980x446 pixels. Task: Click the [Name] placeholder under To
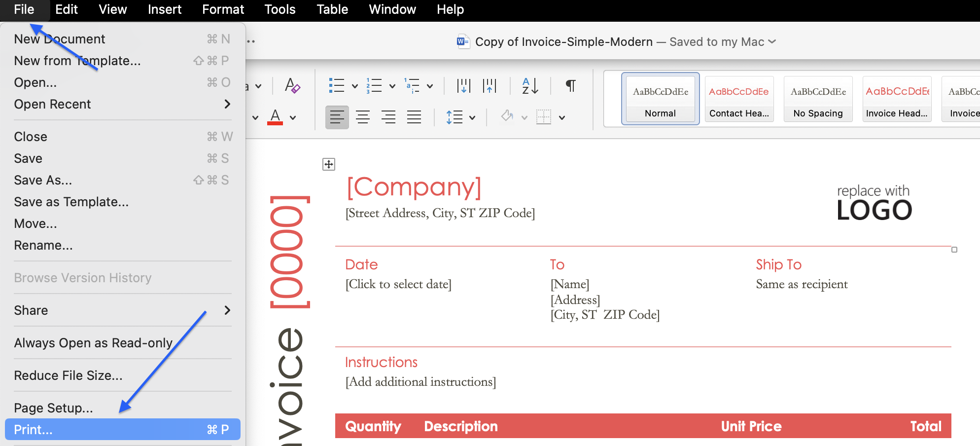point(570,284)
